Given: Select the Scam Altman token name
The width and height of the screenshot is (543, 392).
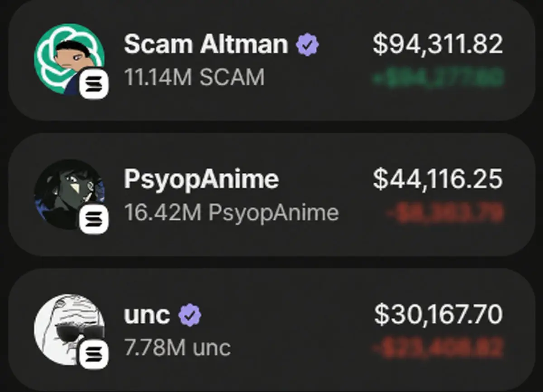Looking at the screenshot, I should tap(206, 44).
